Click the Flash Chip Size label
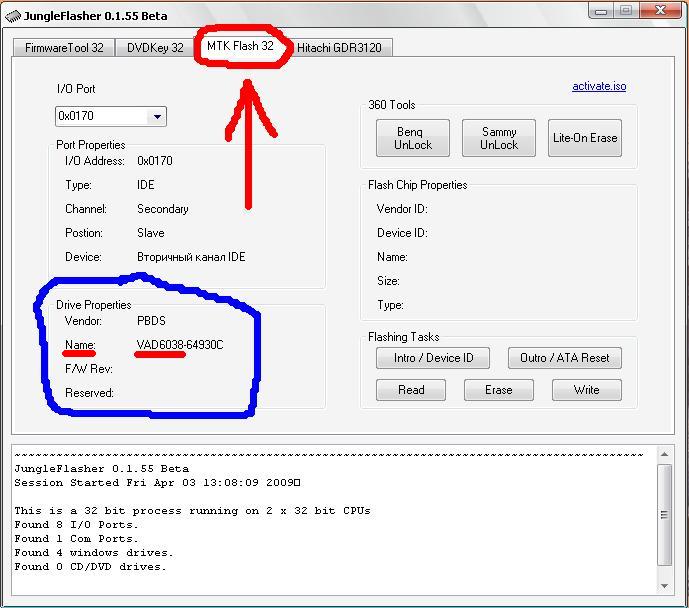Image resolution: width=689 pixels, height=608 pixels. pos(388,281)
